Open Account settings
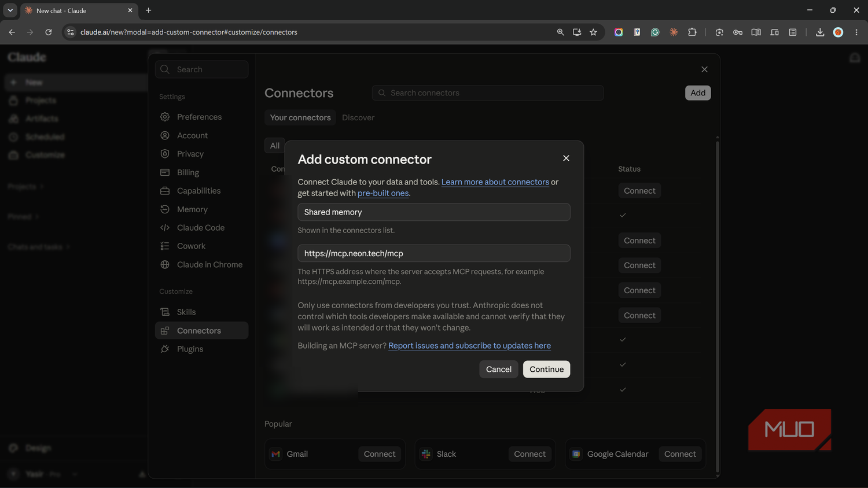 201,135
